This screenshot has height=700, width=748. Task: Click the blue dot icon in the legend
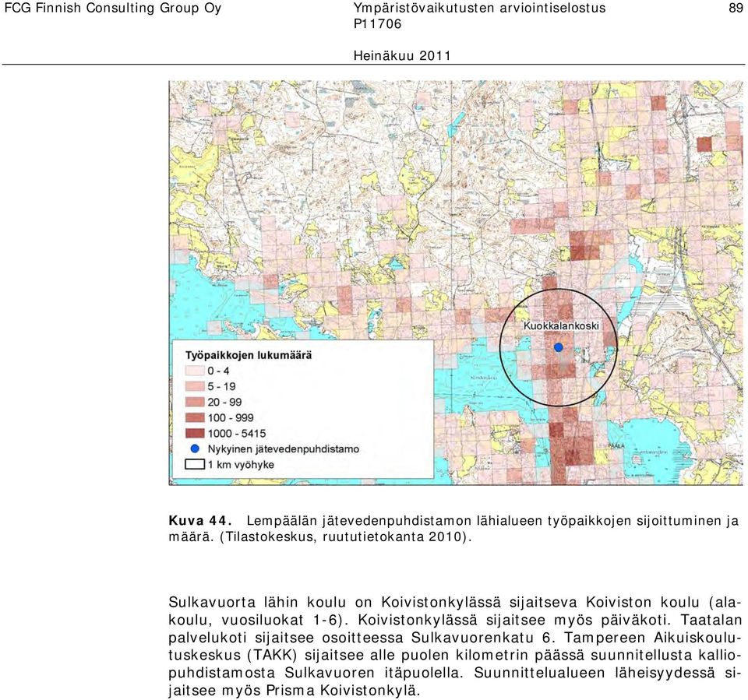195,448
